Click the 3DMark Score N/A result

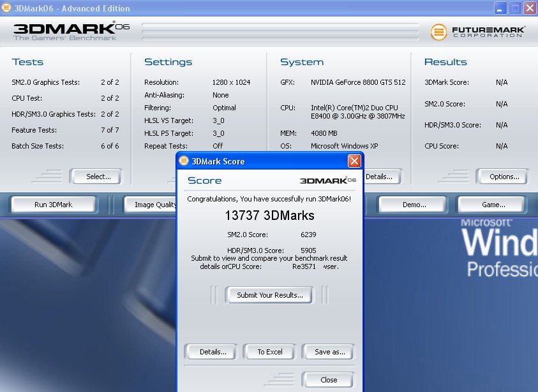coord(502,82)
